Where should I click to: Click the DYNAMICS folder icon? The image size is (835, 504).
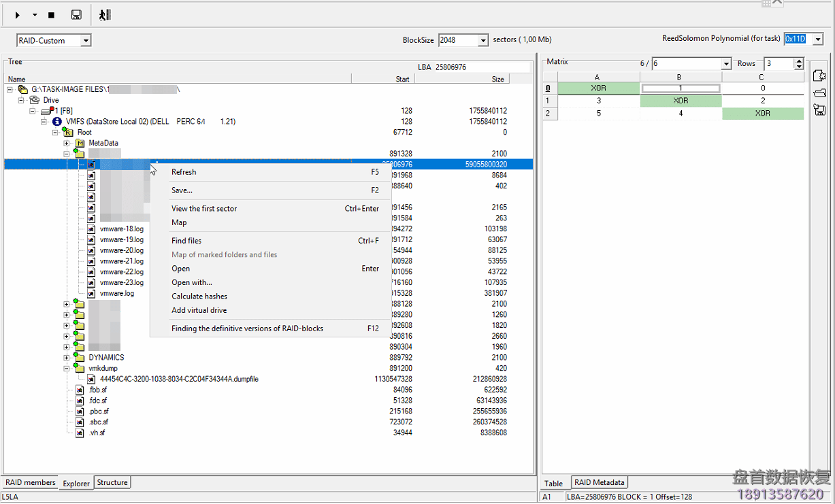[79, 357]
